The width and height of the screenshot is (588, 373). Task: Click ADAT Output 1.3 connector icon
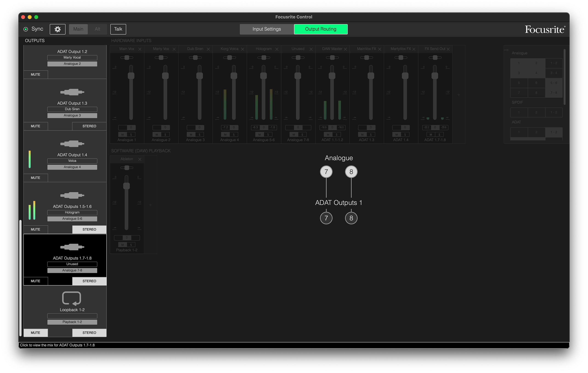pyautogui.click(x=72, y=92)
